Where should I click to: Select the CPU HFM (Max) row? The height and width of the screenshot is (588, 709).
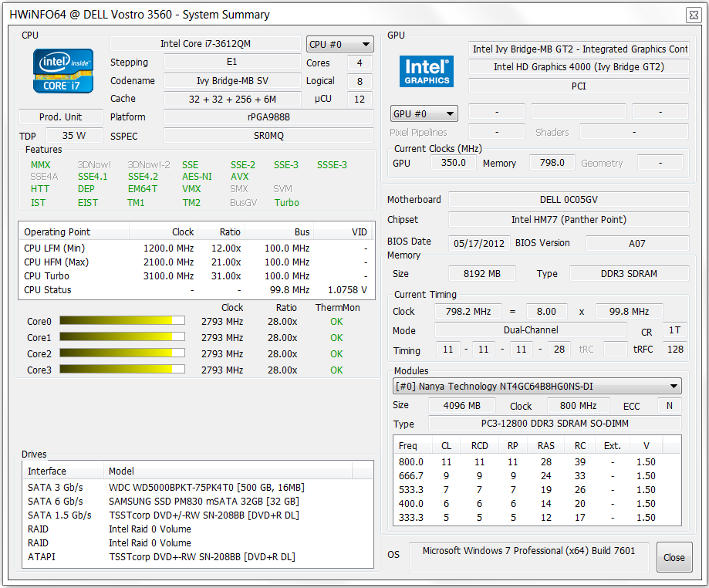click(x=197, y=262)
